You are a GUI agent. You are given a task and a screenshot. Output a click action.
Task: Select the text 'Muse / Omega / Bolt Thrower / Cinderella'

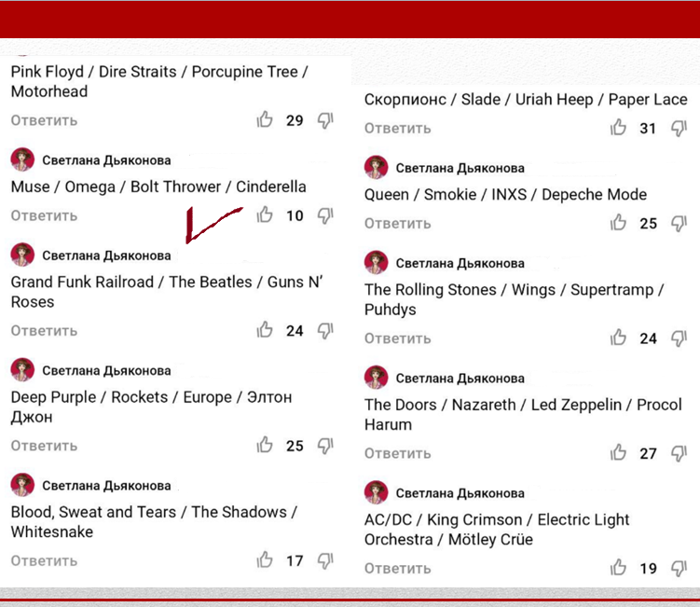158,186
